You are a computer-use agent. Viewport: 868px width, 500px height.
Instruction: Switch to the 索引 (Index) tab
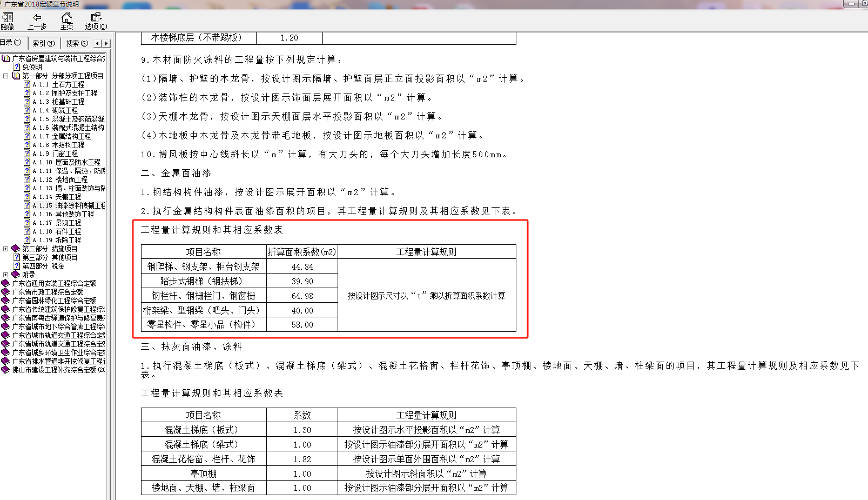(x=43, y=43)
